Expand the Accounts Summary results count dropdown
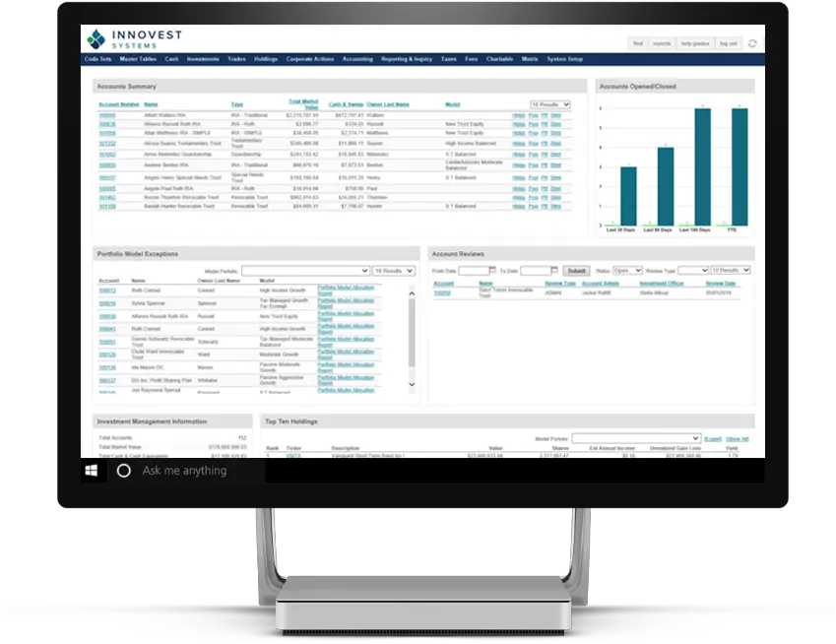836x644 pixels. tap(549, 104)
